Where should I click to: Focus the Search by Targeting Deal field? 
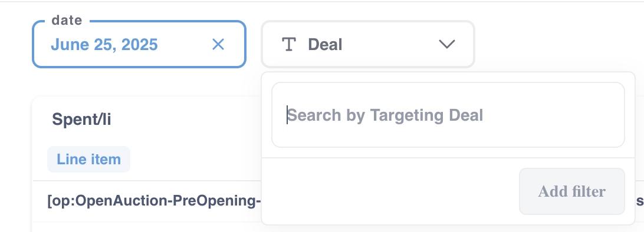click(448, 115)
